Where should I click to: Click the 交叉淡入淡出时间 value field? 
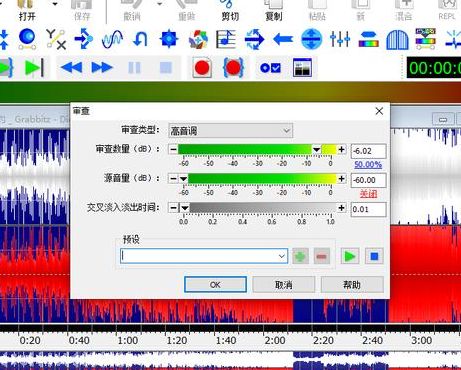point(368,209)
